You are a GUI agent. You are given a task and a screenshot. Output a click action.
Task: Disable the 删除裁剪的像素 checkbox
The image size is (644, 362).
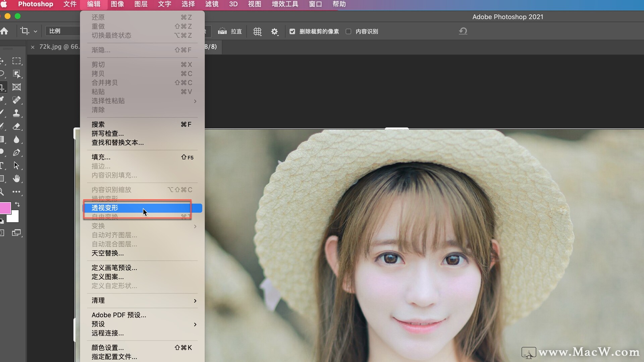click(292, 31)
